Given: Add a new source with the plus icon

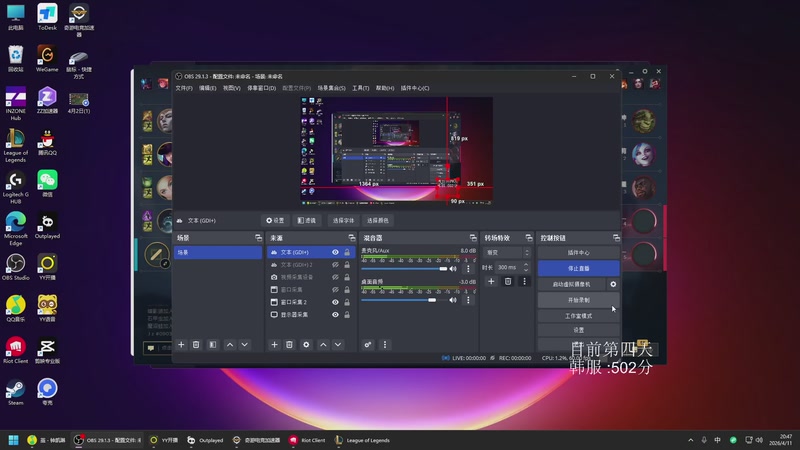Looking at the screenshot, I should coord(274,345).
